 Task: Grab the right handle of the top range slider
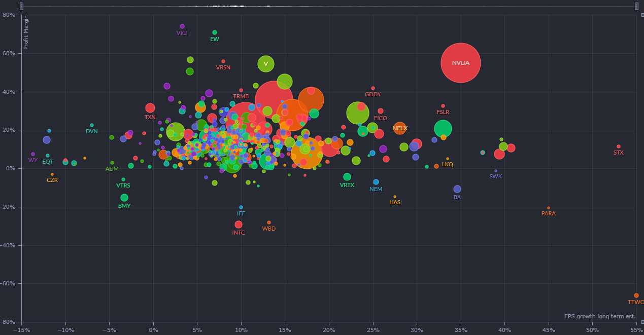637,6
